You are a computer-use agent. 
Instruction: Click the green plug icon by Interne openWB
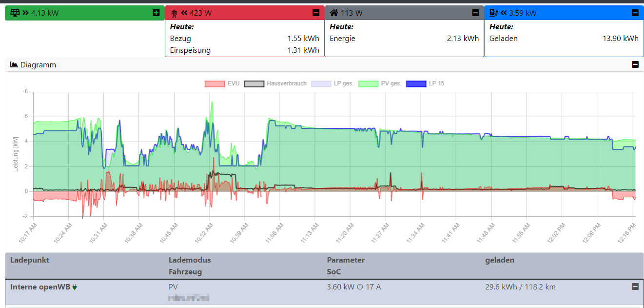(x=75, y=287)
